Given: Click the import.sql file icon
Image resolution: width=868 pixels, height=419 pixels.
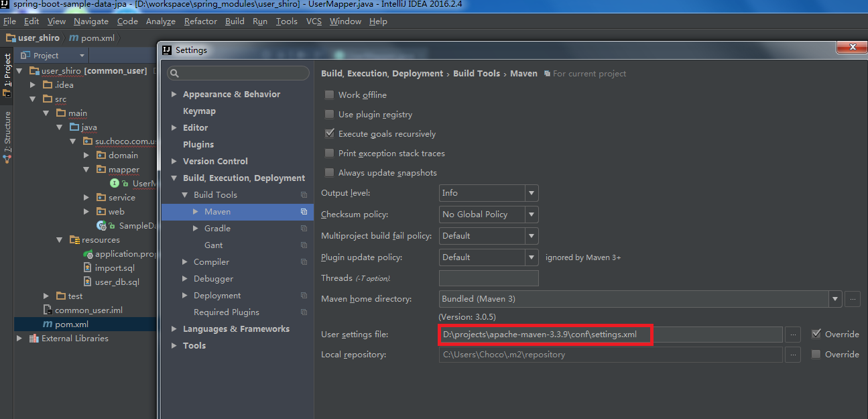Looking at the screenshot, I should [x=88, y=268].
